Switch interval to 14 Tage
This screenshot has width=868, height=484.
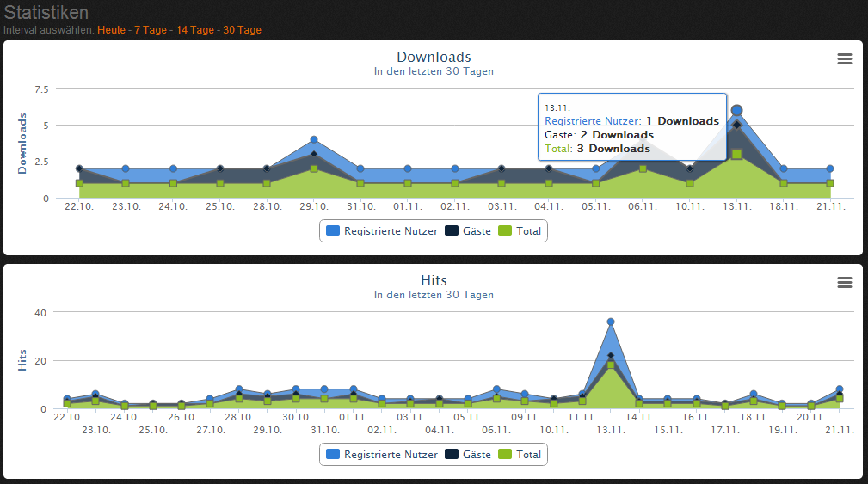[x=194, y=30]
